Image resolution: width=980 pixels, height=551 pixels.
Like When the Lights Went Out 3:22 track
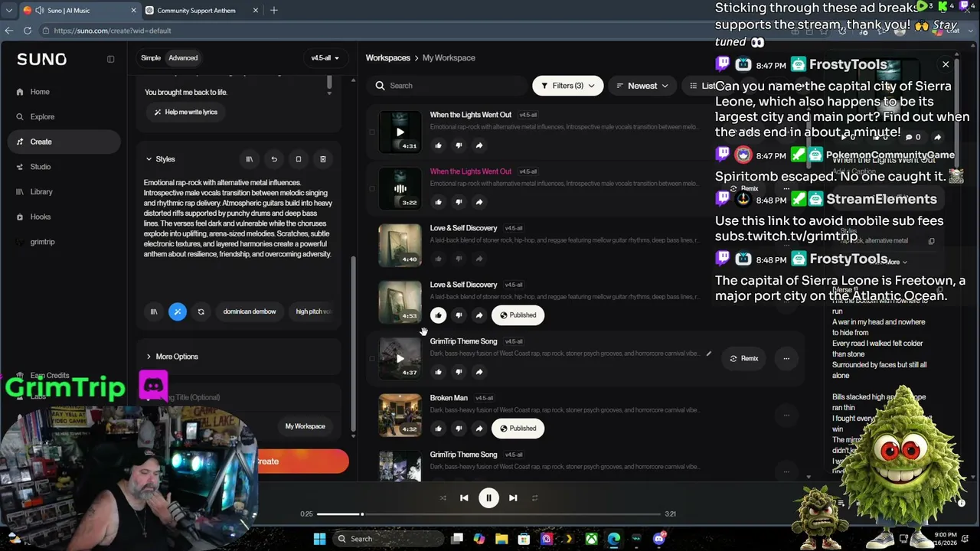(438, 202)
